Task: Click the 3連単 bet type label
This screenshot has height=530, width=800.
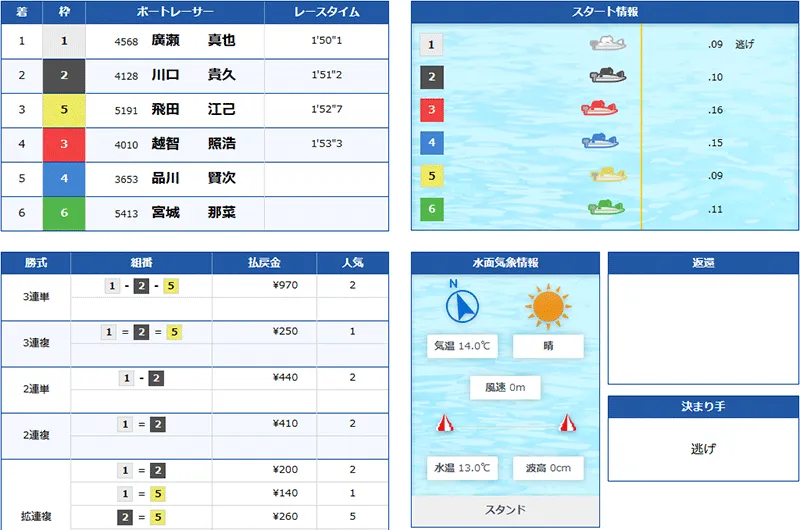Action: coord(36,297)
